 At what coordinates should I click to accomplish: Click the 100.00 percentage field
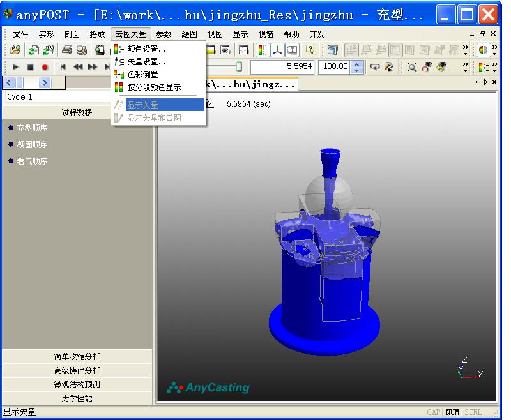[x=334, y=66]
